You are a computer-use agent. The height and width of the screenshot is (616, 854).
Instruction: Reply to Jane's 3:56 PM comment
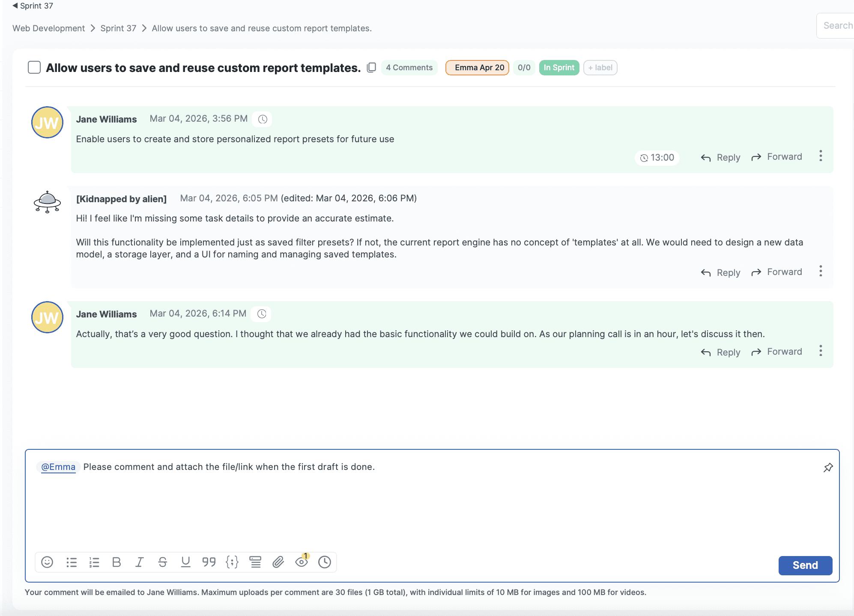click(x=720, y=158)
